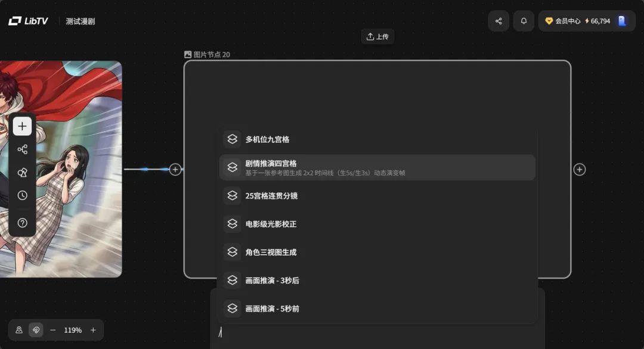Open the user avatar profile
Screen dimensions: 644x349
point(622,21)
